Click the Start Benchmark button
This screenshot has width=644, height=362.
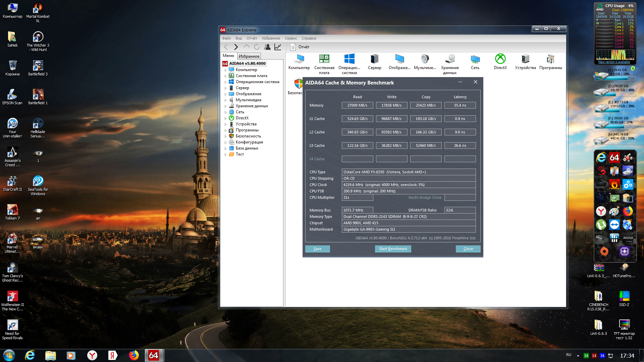tap(393, 249)
